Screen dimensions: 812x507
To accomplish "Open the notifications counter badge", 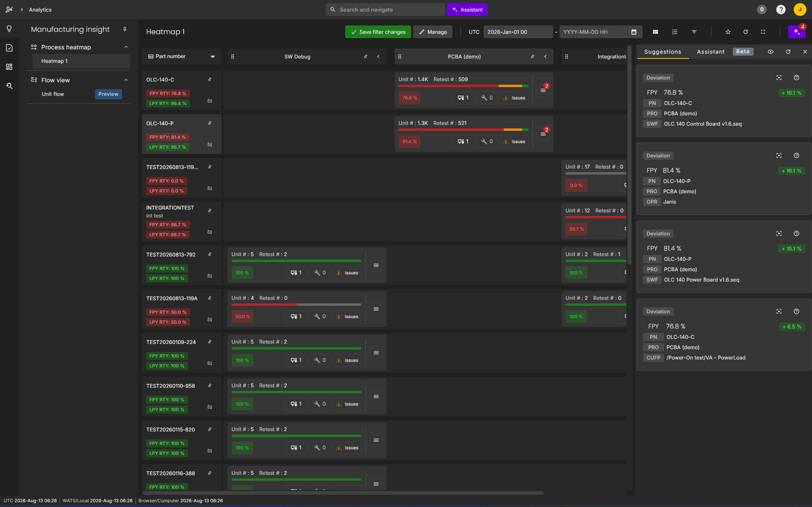I will point(762,10).
